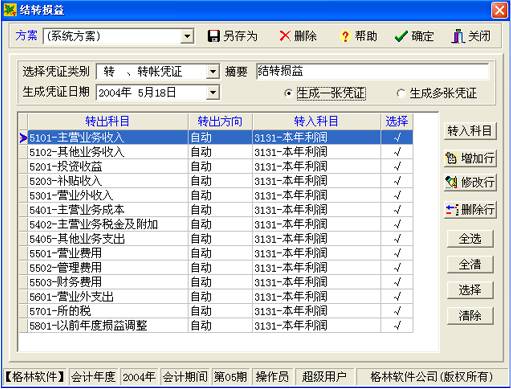Click the app icon in the title bar
The image size is (511, 389).
pyautogui.click(x=10, y=10)
